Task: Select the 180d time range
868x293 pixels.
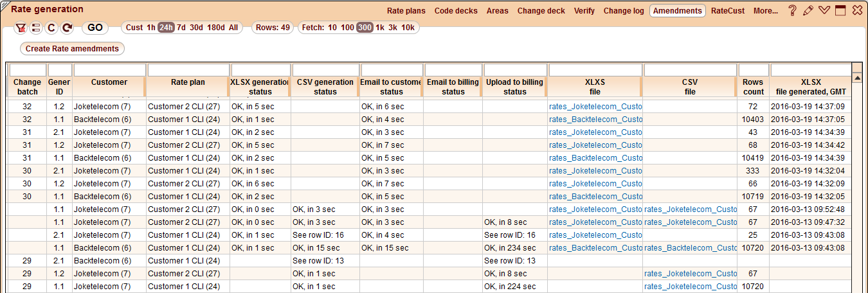Action: coord(216,28)
